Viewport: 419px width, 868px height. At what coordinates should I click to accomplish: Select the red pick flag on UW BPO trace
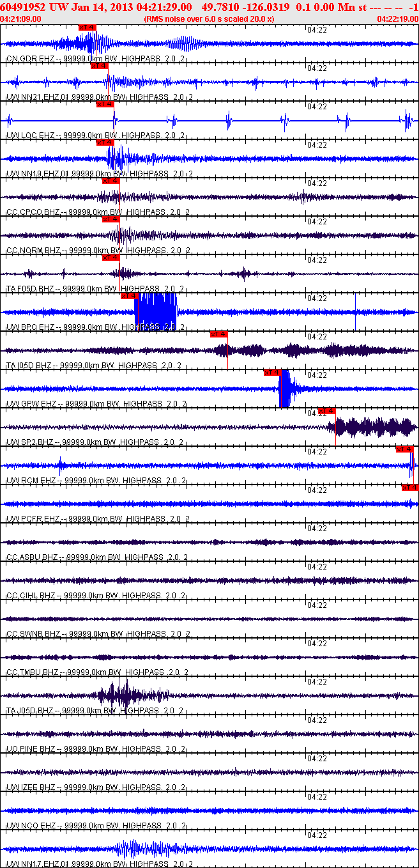click(x=129, y=296)
